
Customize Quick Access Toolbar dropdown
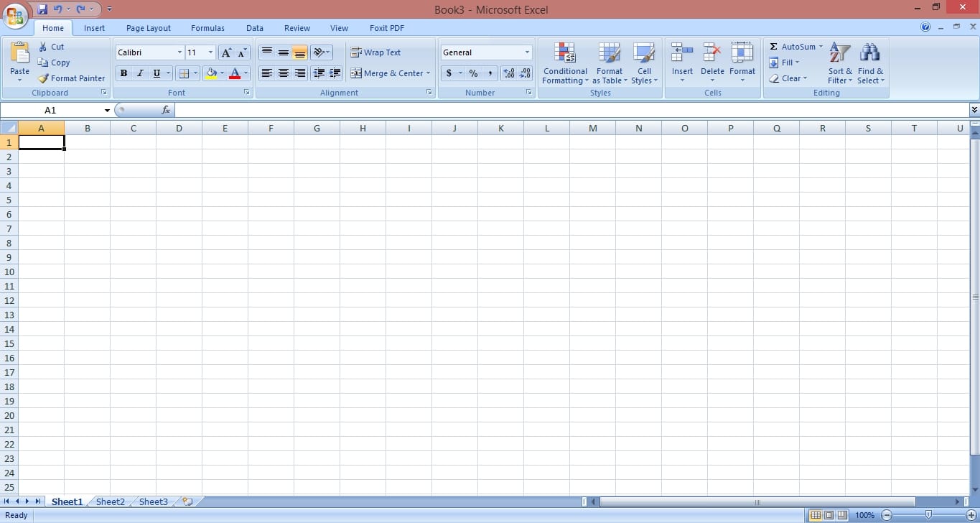pos(109,9)
